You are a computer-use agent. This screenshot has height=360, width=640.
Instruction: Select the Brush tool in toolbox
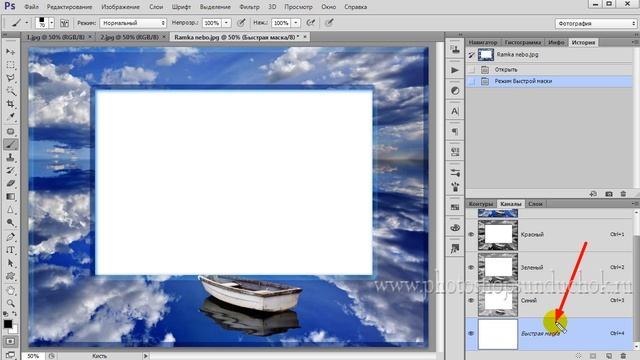coord(11,144)
